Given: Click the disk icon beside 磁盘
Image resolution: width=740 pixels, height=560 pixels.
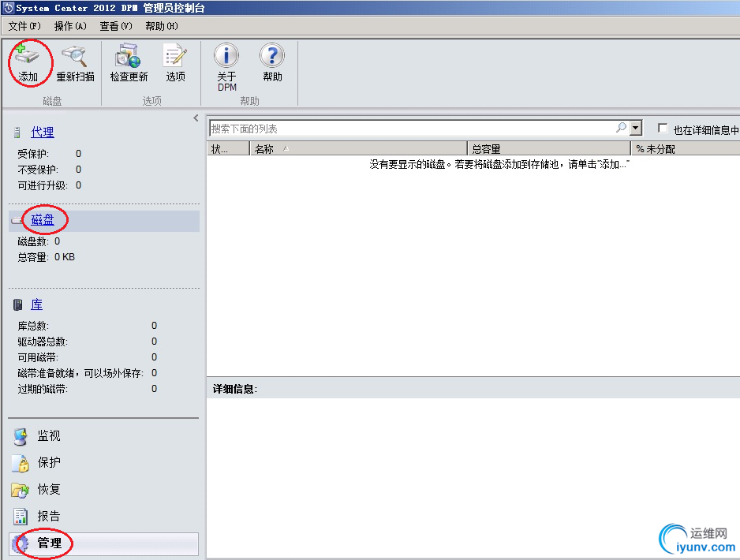Looking at the screenshot, I should [17, 220].
